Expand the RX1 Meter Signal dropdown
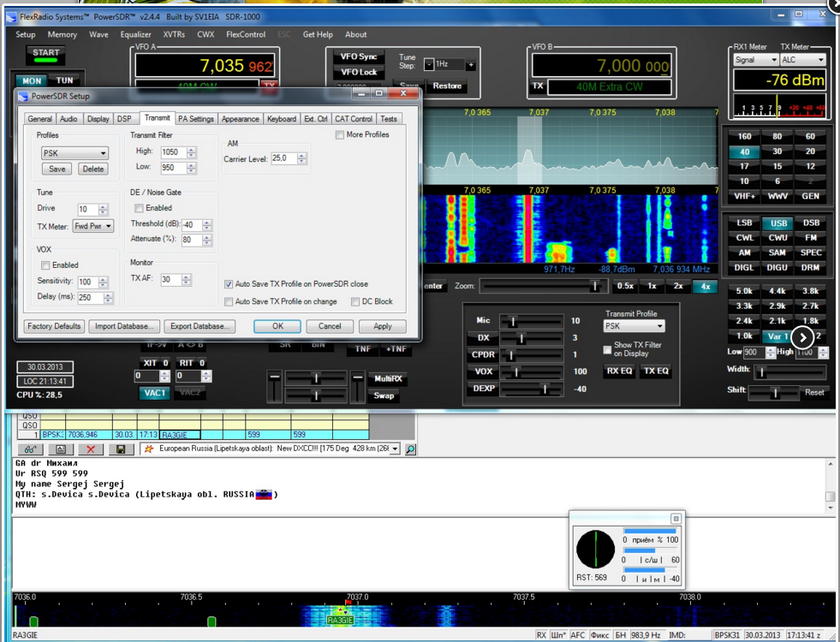This screenshot has width=840, height=642. coord(755,60)
